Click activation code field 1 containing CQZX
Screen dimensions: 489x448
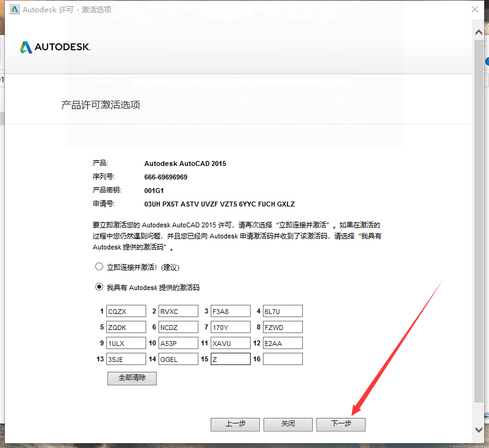click(127, 311)
